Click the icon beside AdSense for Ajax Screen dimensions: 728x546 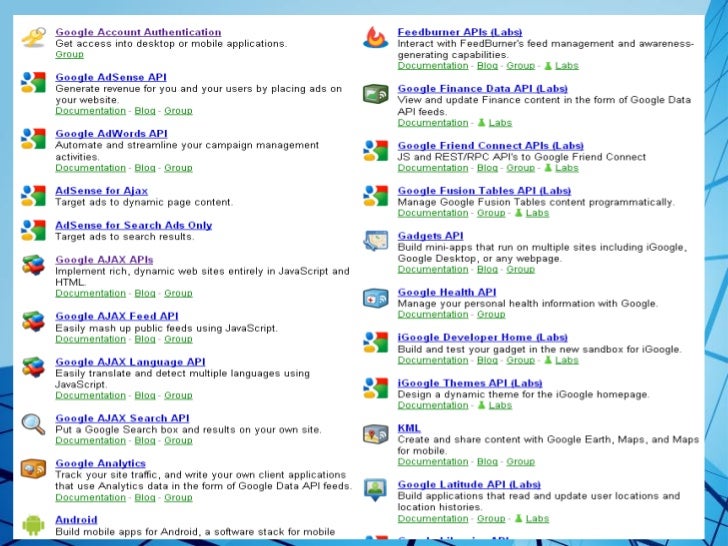[33, 195]
